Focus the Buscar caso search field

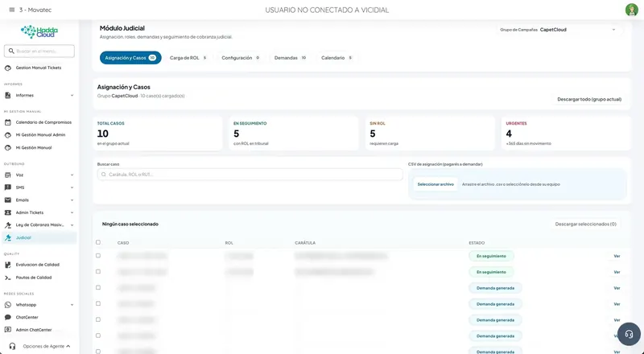[x=250, y=175]
